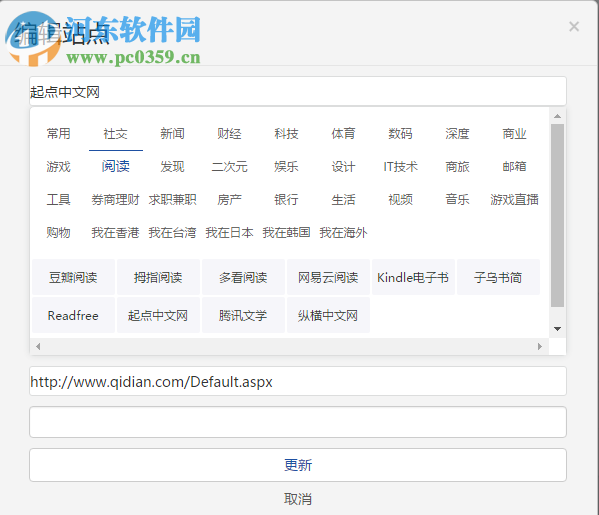
Task: Open the 我在香港 category
Action: tap(115, 232)
